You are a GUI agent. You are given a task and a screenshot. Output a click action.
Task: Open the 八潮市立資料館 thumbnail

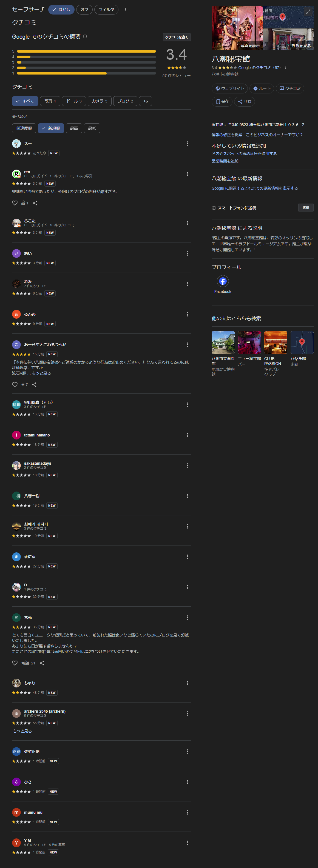[223, 342]
